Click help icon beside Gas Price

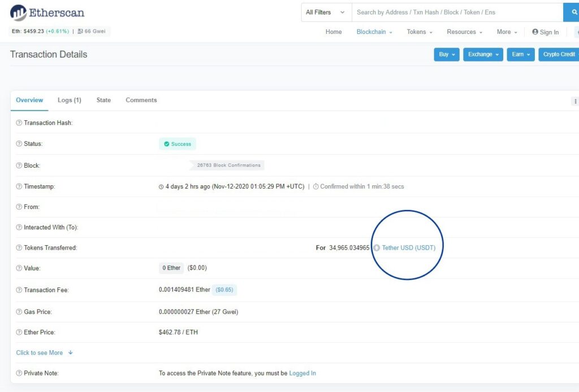[19, 312]
